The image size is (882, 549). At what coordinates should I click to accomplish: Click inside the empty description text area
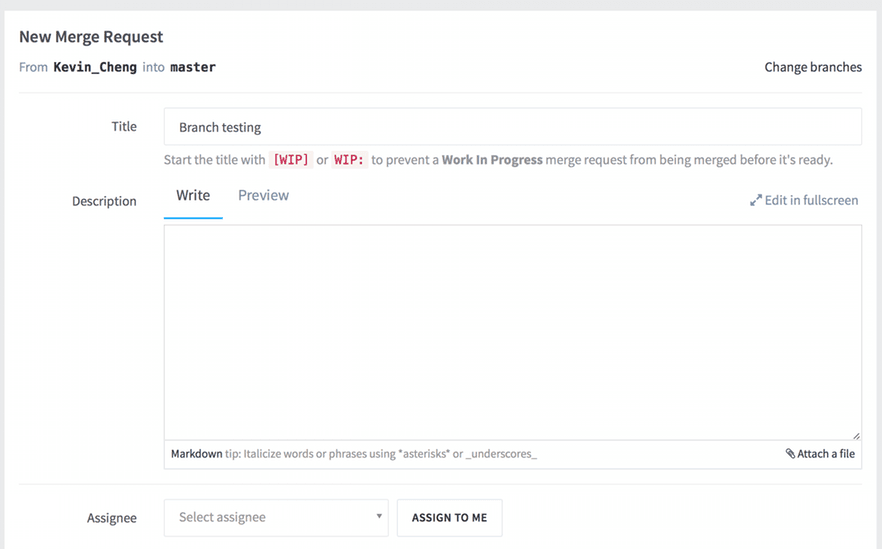coord(512,332)
